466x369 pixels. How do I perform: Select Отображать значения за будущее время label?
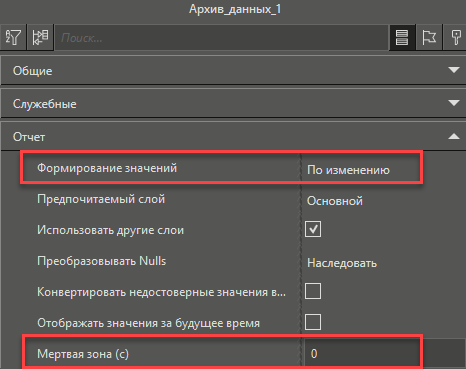(148, 323)
